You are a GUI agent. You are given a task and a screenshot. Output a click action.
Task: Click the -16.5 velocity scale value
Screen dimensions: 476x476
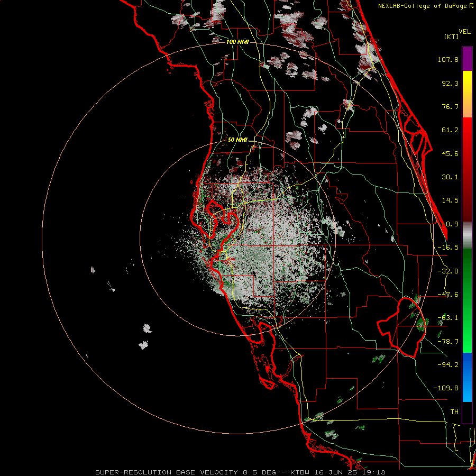tap(448, 248)
